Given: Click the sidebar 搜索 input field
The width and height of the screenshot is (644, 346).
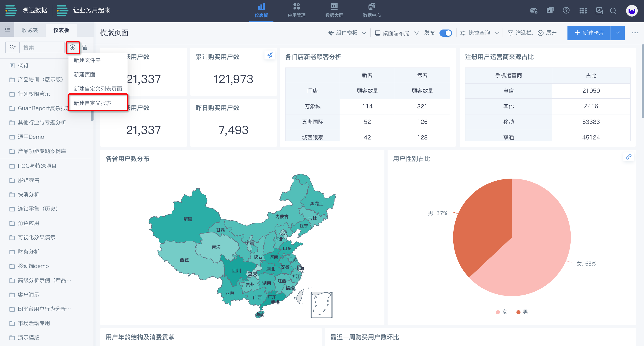Looking at the screenshot, I should pyautogui.click(x=42, y=47).
